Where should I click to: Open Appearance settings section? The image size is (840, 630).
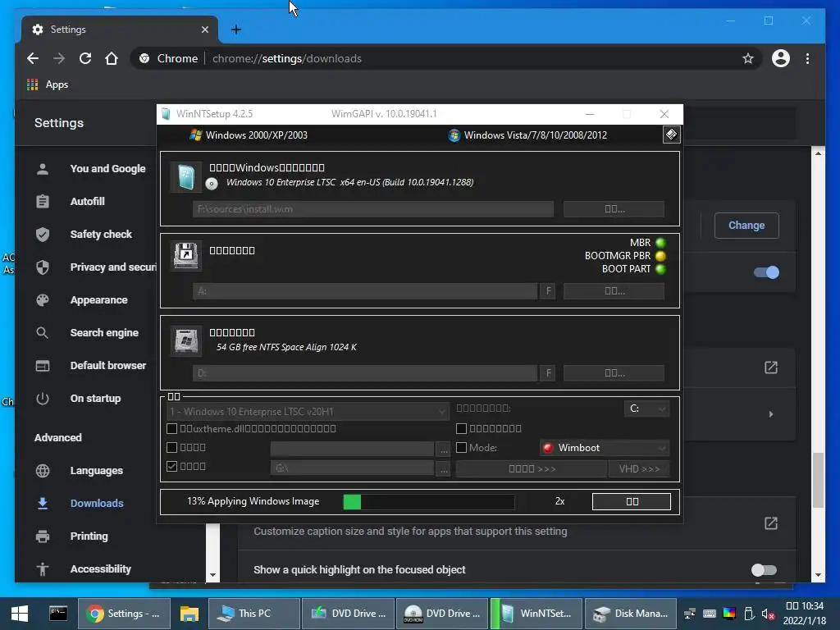pos(98,300)
